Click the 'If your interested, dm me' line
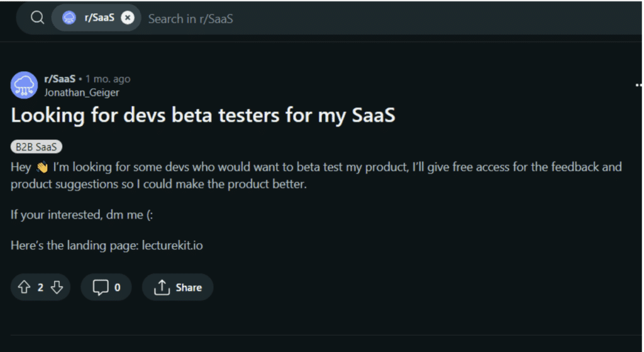The image size is (644, 352). [x=72, y=214]
